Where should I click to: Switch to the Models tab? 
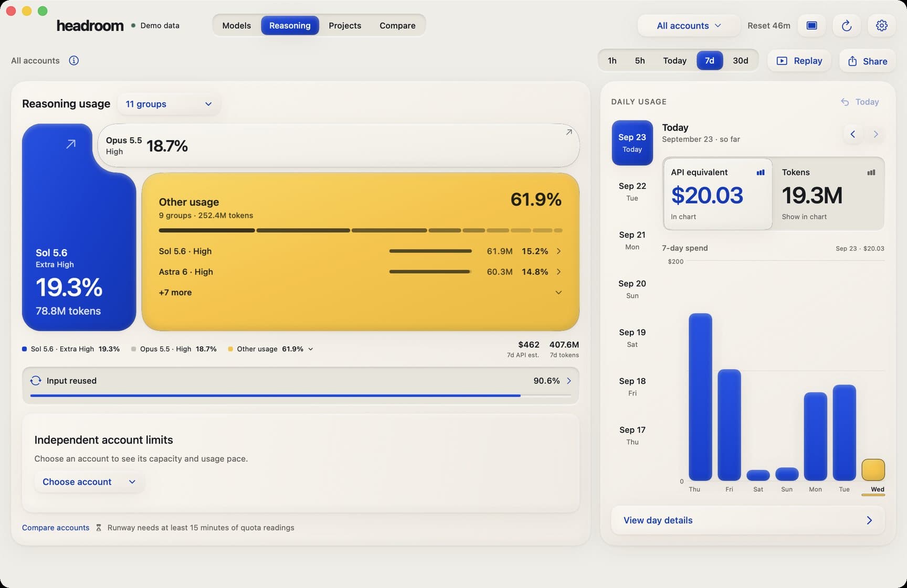[x=236, y=25]
